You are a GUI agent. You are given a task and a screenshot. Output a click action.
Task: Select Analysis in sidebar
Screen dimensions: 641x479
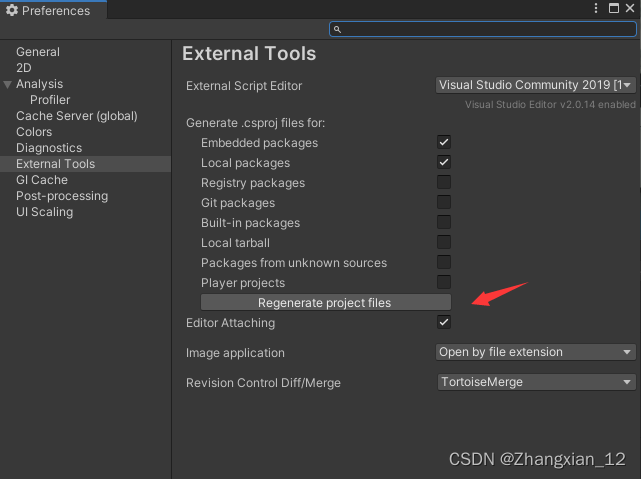tap(85, 84)
